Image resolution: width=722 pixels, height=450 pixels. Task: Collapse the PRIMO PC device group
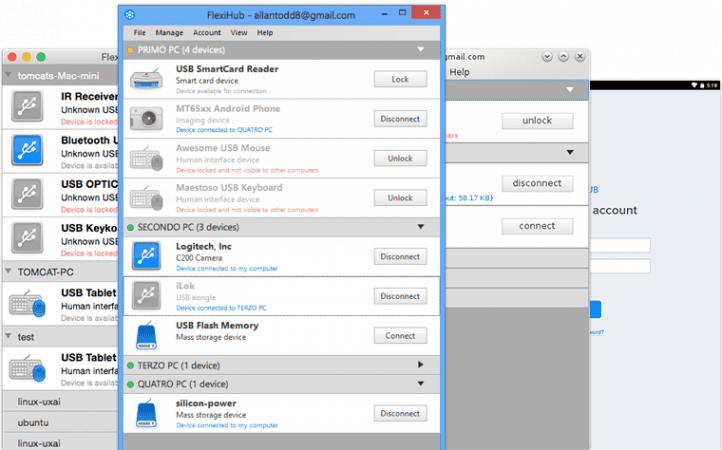[x=420, y=49]
